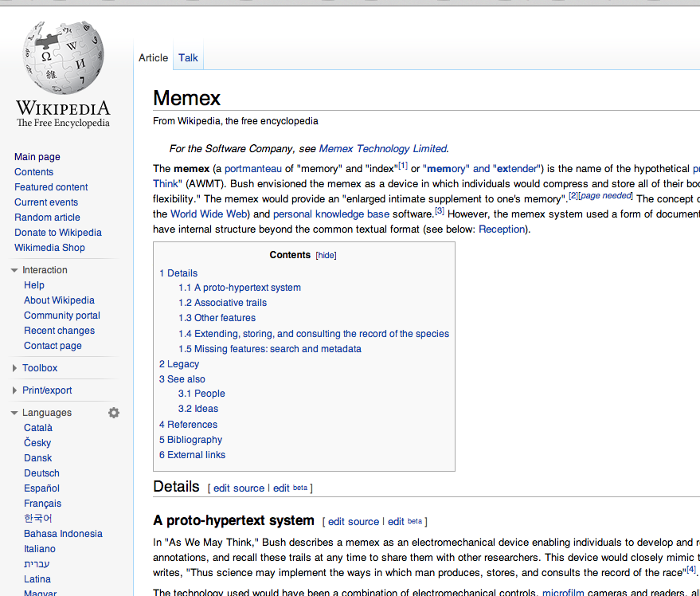Click Donate to Wikipedia

(58, 233)
